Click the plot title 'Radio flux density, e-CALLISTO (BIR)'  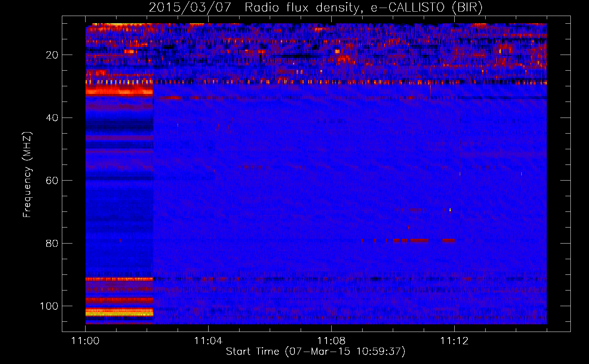(x=364, y=8)
